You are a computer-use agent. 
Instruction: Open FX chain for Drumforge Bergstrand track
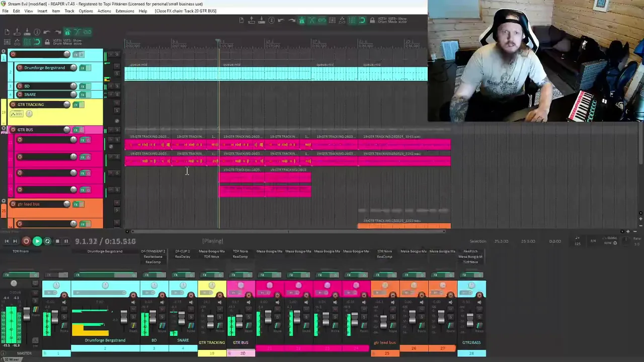point(83,68)
